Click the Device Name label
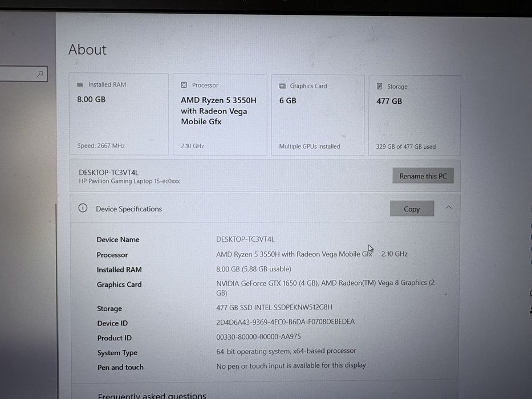The image size is (532, 399). pyautogui.click(x=117, y=239)
